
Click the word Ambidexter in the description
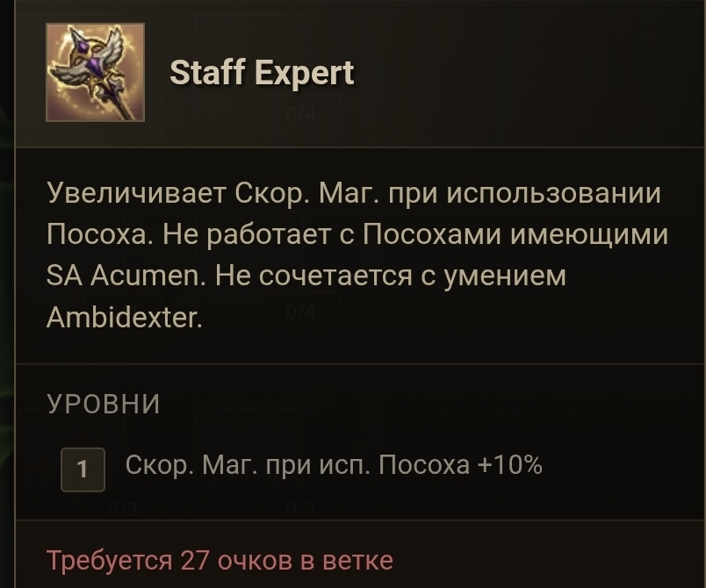click(125, 317)
